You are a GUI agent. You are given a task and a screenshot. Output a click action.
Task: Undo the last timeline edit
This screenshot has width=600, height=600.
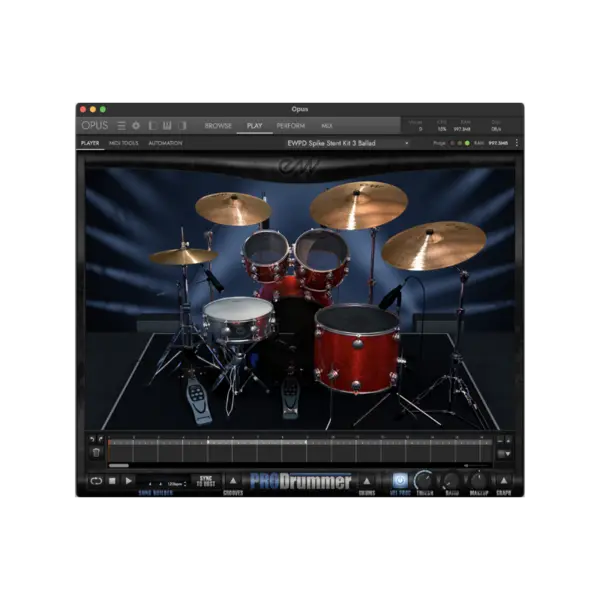coord(92,439)
